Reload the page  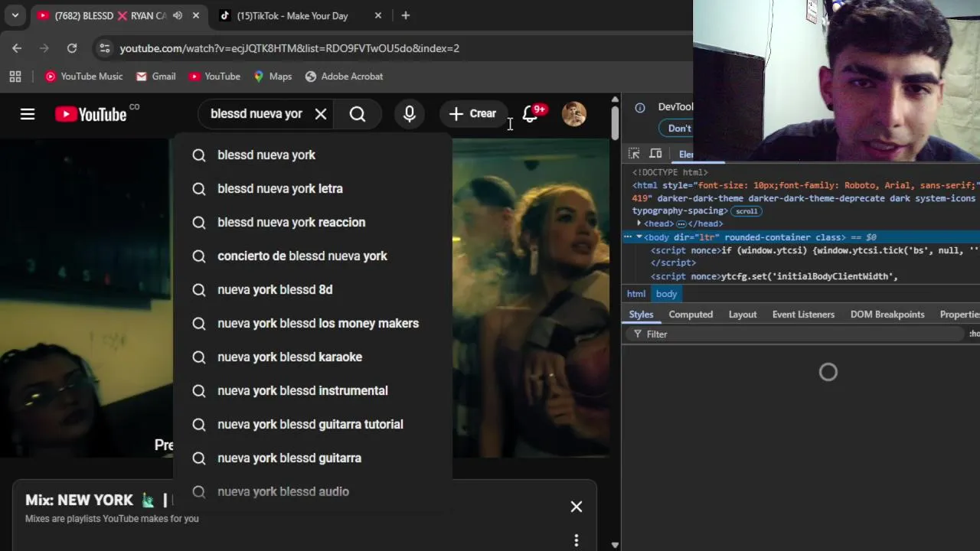tap(72, 48)
